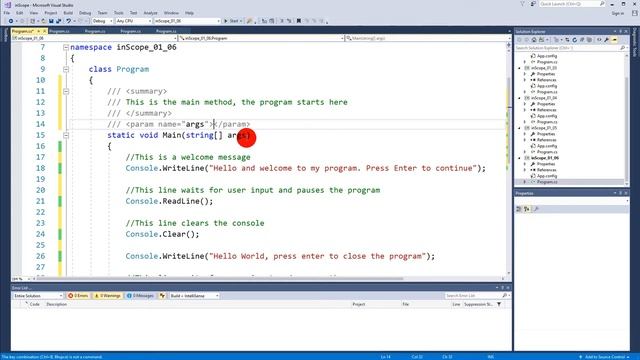Open the Entire Solution scope dropdown
The image size is (640, 360).
[38, 296]
